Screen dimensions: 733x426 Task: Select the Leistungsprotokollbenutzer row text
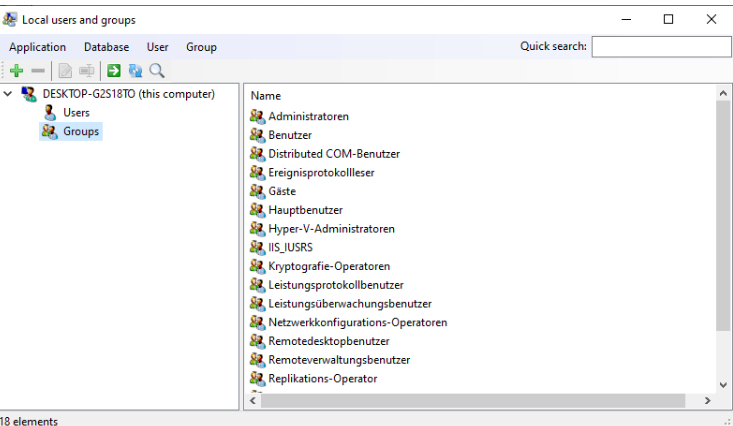tap(336, 285)
